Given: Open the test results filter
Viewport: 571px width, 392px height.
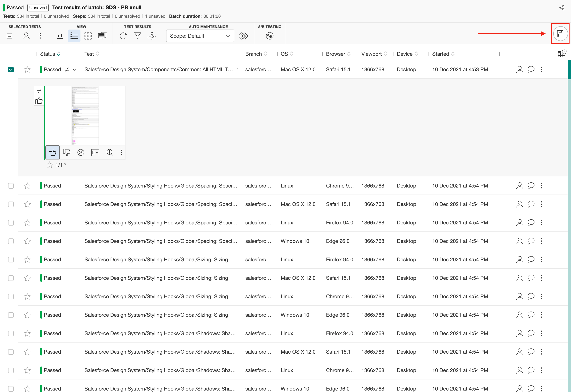Looking at the screenshot, I should (138, 36).
